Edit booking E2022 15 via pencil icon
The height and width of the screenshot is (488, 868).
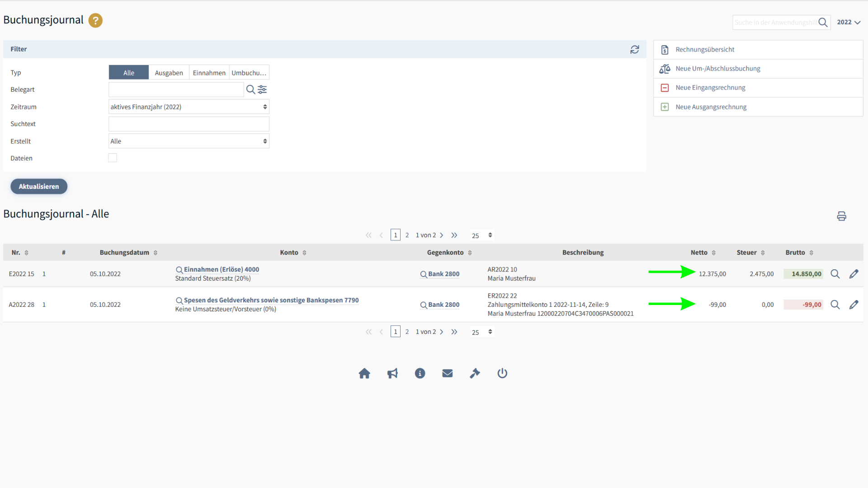coord(854,274)
